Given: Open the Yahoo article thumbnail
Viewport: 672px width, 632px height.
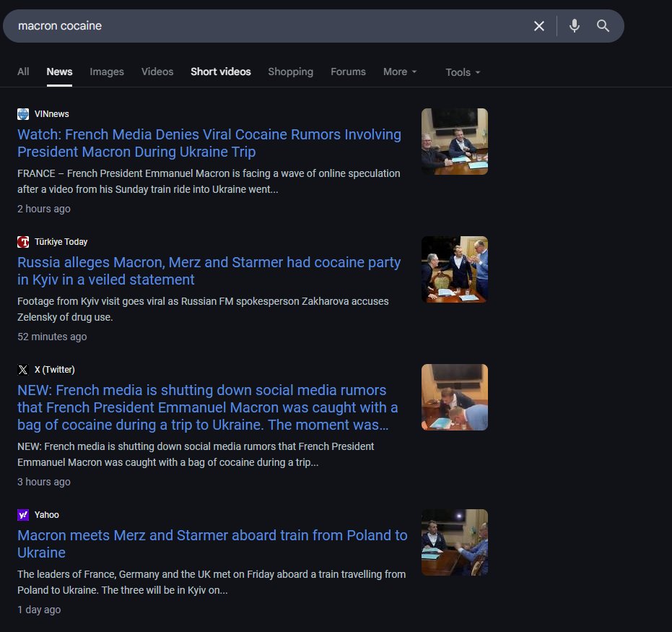Looking at the screenshot, I should (x=454, y=542).
